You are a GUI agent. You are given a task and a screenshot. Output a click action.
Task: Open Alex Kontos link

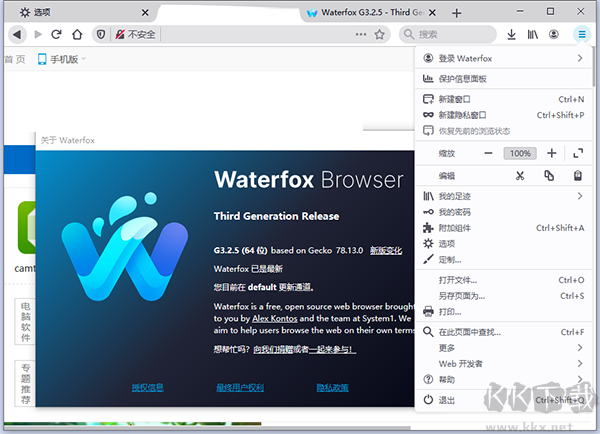[275, 318]
